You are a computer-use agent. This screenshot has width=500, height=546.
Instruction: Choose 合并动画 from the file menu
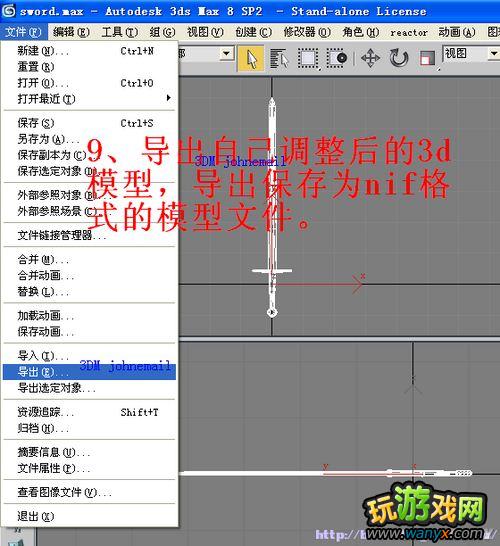click(89, 275)
